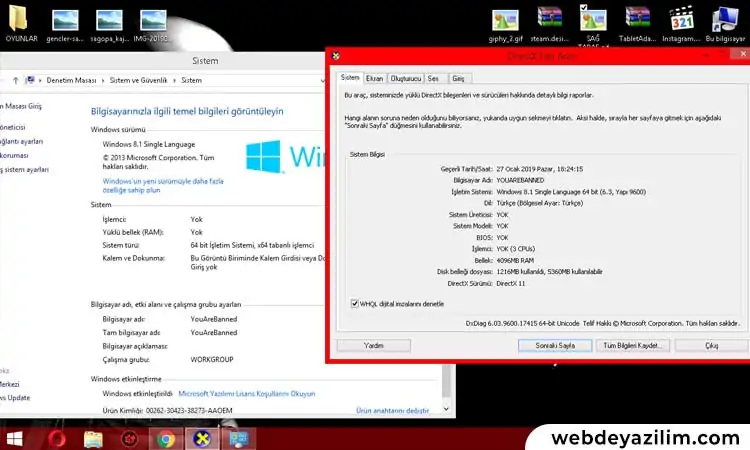750x450 pixels.
Task: Open the sistem ayarları sidebar link
Action: 24,169
